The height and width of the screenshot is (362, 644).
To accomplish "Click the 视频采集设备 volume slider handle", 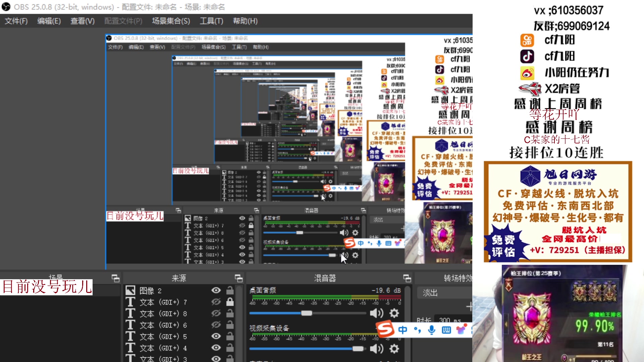I will (358, 349).
